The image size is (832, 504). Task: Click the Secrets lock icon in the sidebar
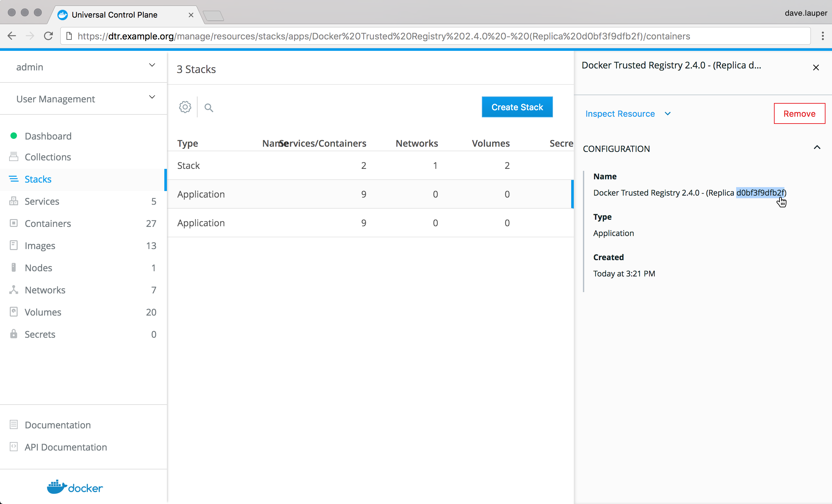(13, 334)
